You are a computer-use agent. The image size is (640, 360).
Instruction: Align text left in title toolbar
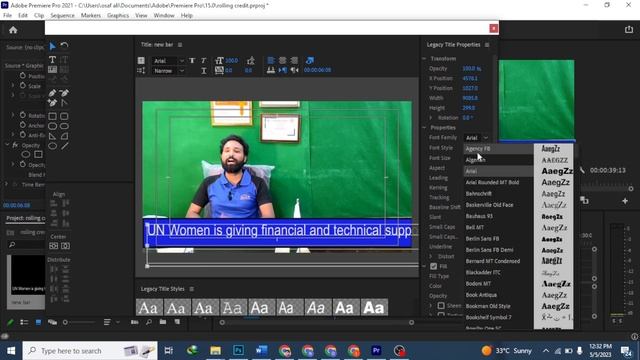270,60
